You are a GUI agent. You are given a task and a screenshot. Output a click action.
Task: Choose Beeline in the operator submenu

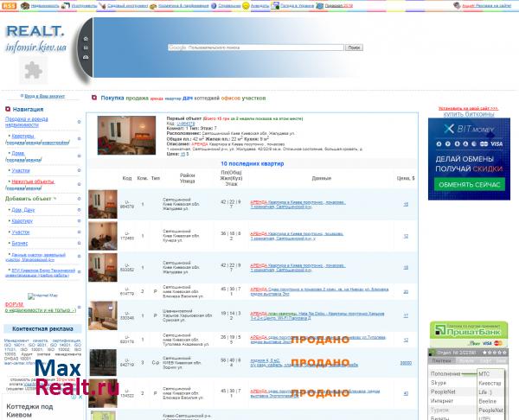(x=488, y=401)
